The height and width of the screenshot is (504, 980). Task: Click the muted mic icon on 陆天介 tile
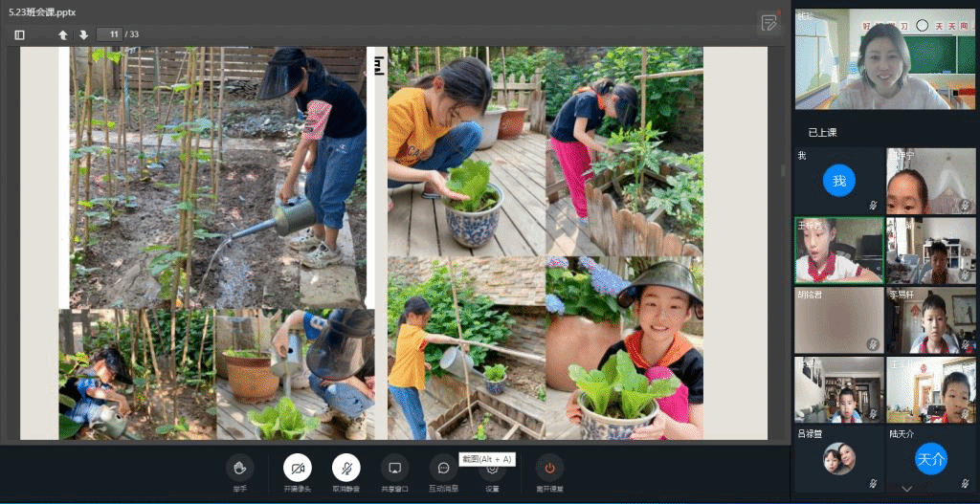(x=965, y=483)
